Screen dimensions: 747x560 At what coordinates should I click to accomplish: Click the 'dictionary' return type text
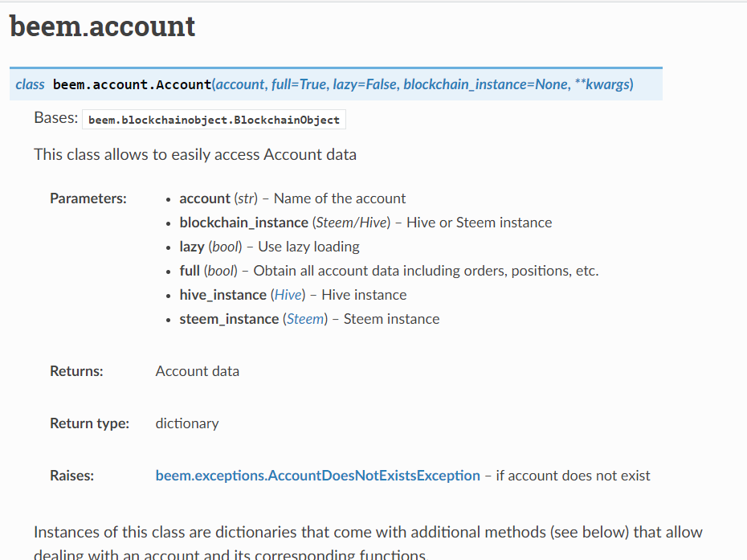187,423
